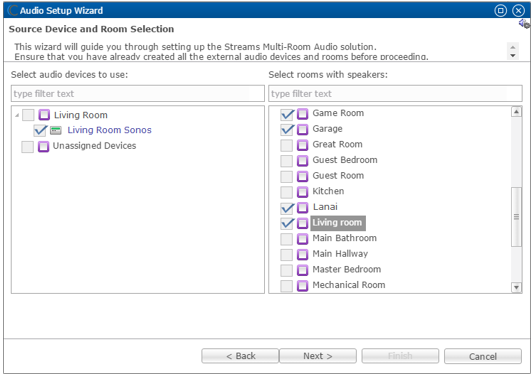Tick the Mechanical Room checkbox
This screenshot has width=532, height=378.
point(287,285)
